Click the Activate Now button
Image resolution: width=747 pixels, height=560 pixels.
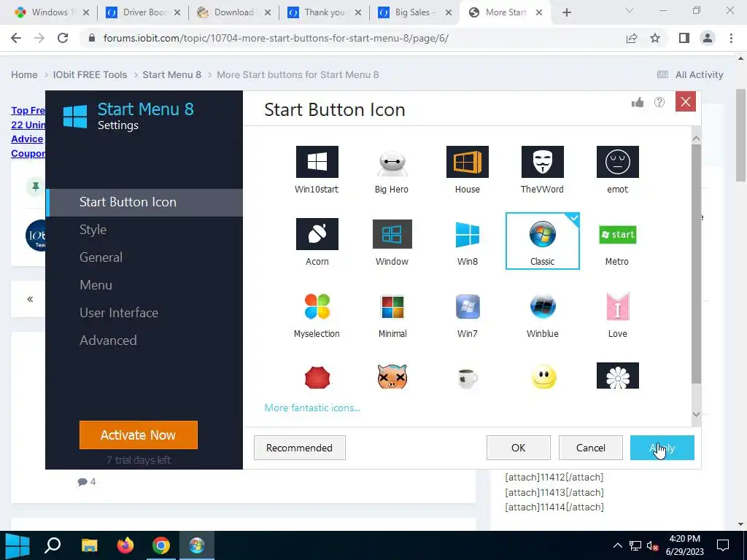[138, 435]
